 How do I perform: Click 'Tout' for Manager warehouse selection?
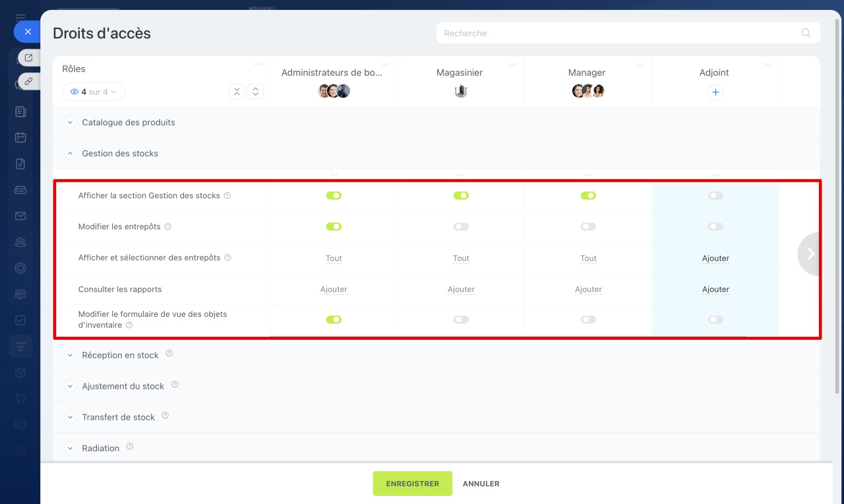[x=588, y=258]
